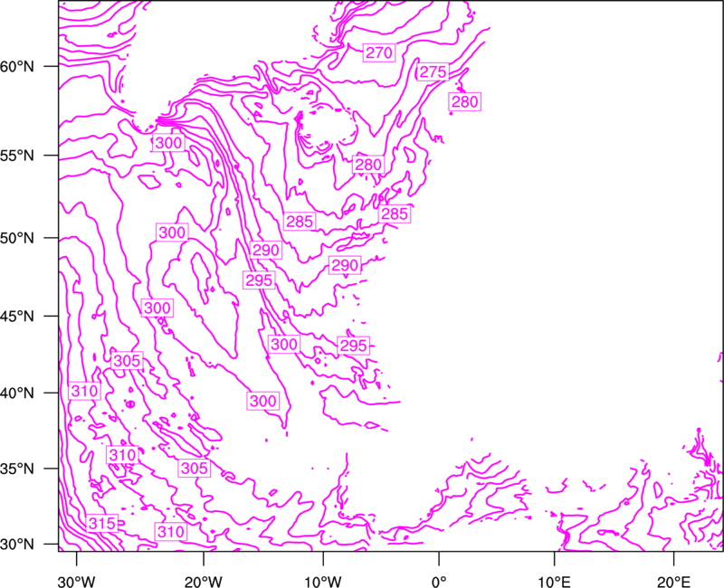The width and height of the screenshot is (724, 588).
Task: Click the 280 label directly below the 275 label
Action: point(464,101)
